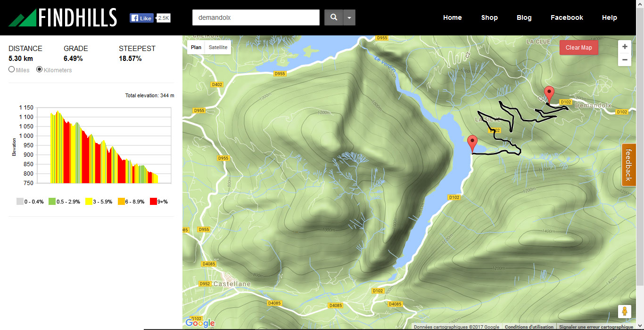Screen dimensions: 644x330
Task: Open the Shop menu item
Action: (489, 17)
